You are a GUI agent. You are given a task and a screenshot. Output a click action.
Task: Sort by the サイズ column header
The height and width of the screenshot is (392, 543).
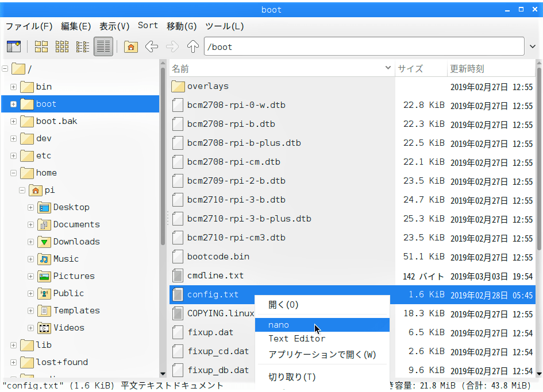point(411,69)
